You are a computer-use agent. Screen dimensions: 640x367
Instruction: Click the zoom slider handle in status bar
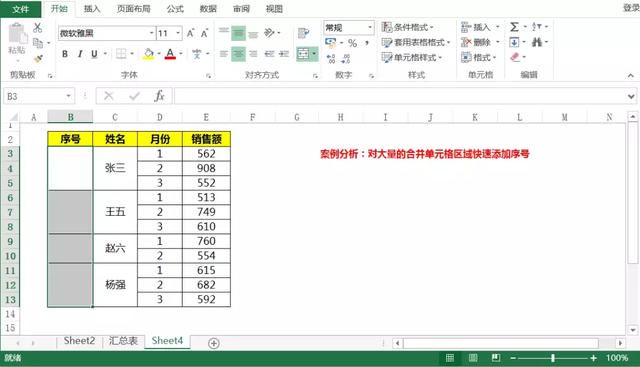pos(553,358)
